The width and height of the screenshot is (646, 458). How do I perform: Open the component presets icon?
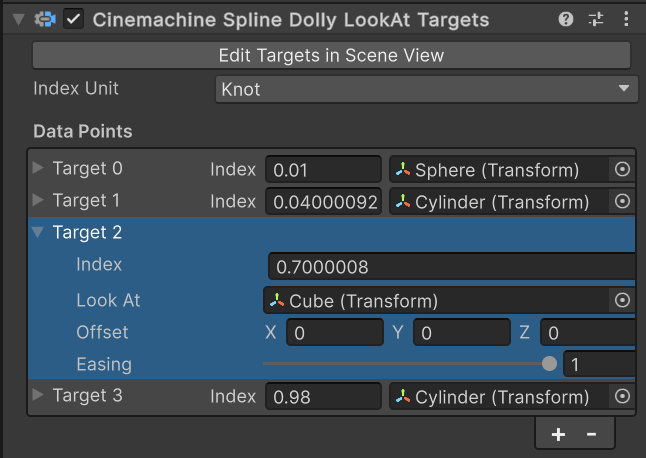[596, 19]
